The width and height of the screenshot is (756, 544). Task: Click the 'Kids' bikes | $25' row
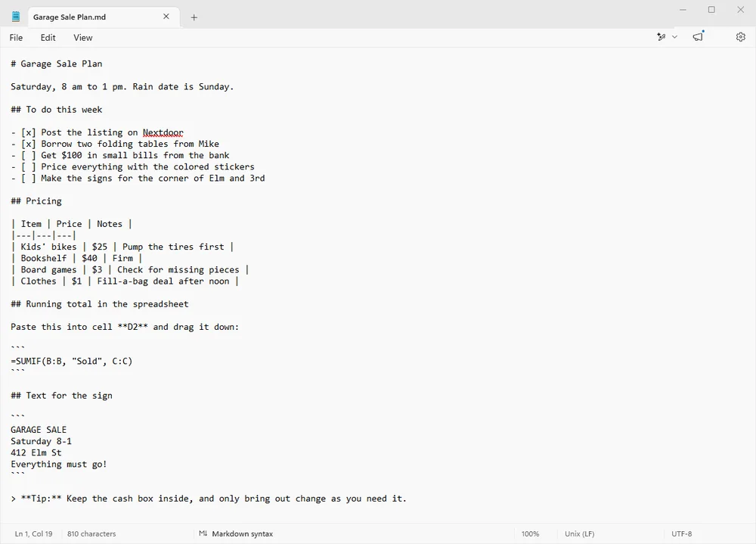pyautogui.click(x=122, y=247)
